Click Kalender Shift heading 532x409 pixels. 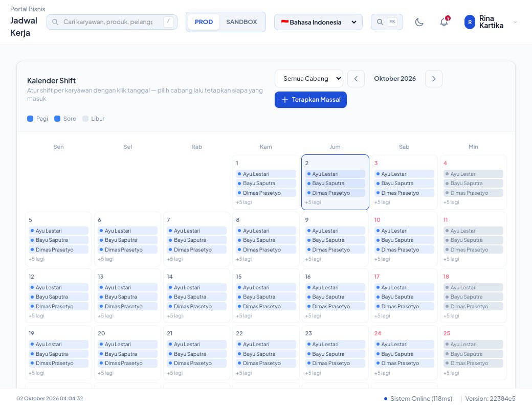(x=51, y=81)
